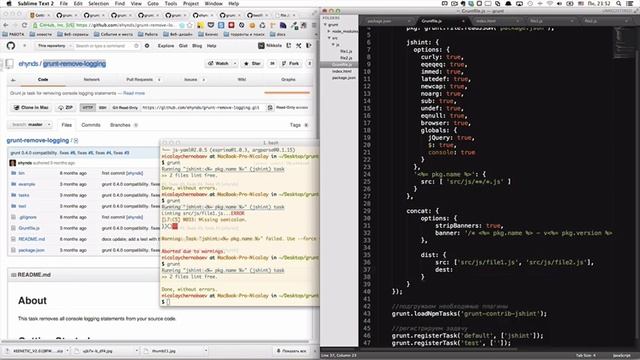Image resolution: width=640 pixels, height=360 pixels.
Task: Open the lib folder icon in file list
Action: (13, 173)
